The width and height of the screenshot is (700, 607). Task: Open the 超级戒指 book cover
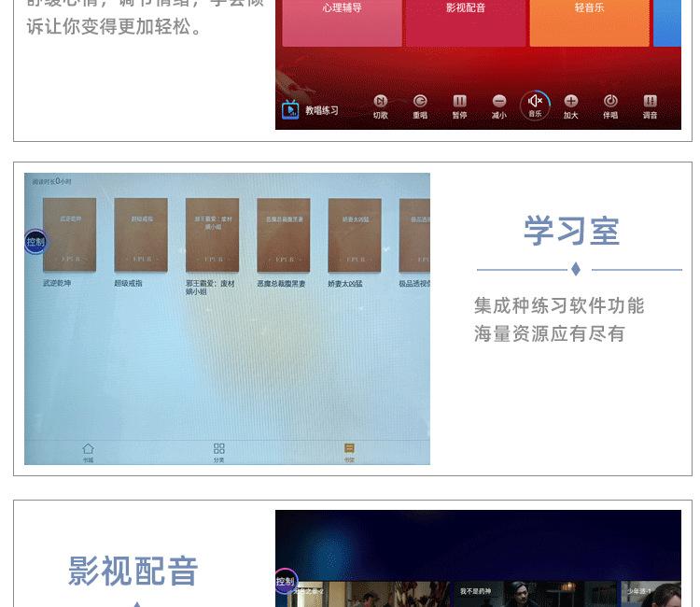tap(141, 235)
